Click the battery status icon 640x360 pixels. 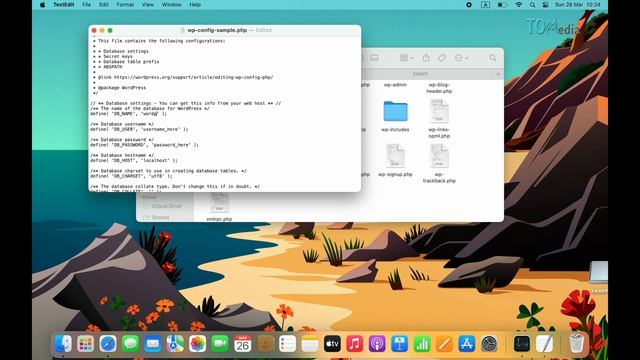[502, 4]
